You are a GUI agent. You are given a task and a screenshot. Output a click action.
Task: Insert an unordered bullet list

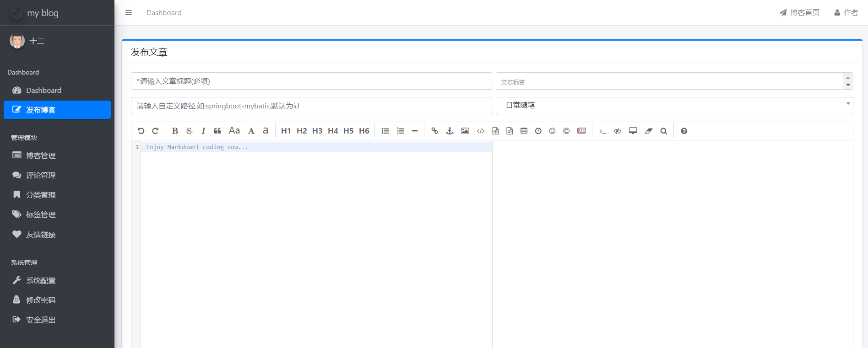pyautogui.click(x=385, y=131)
